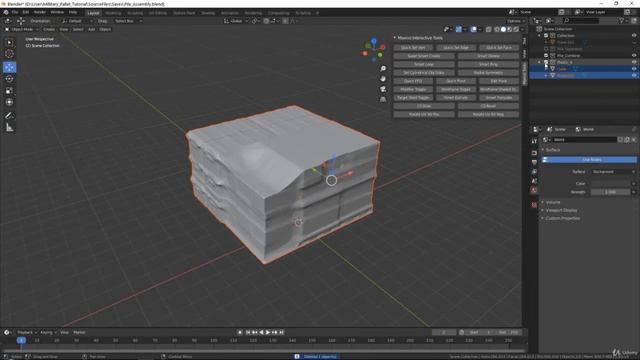Viewport: 640px width, 360px height.
Task: Toggle visibility eye for Collection
Action: (634, 36)
